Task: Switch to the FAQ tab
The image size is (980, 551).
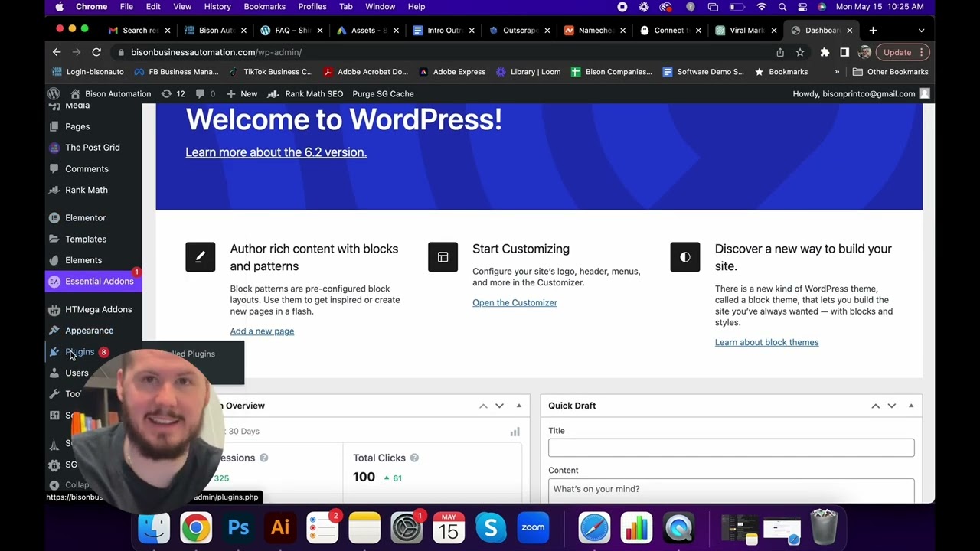Action: 292,31
